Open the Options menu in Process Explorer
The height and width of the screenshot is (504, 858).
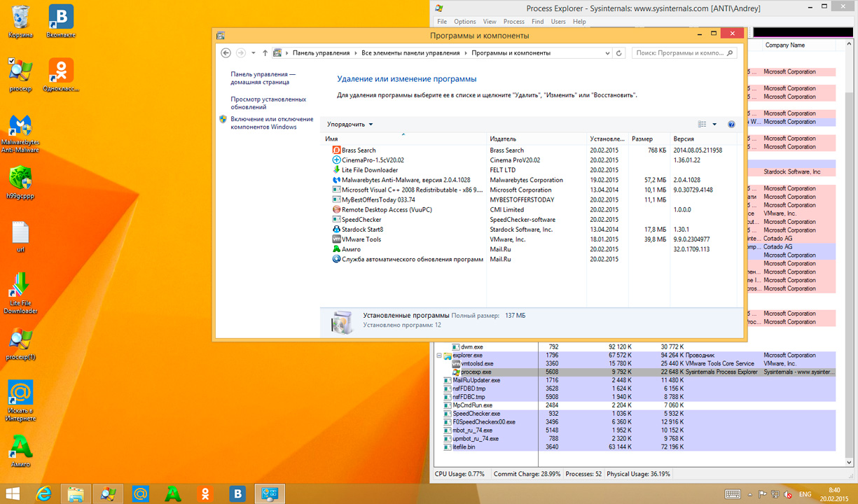464,22
